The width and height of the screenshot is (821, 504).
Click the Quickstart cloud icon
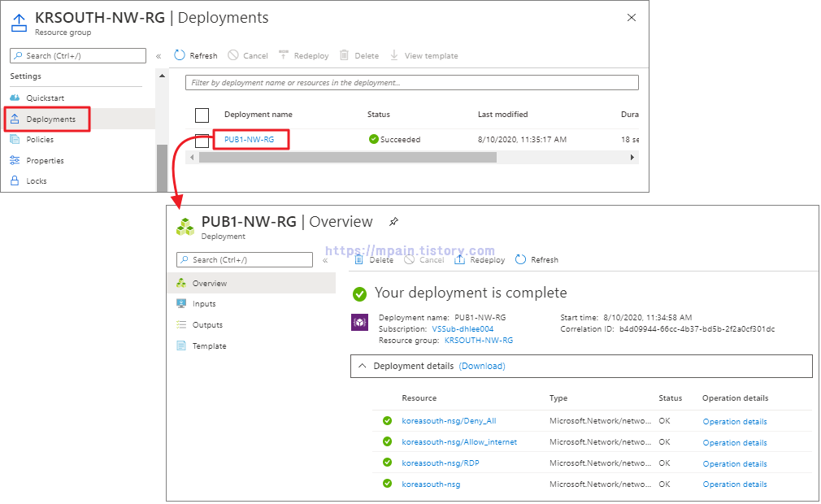click(15, 98)
